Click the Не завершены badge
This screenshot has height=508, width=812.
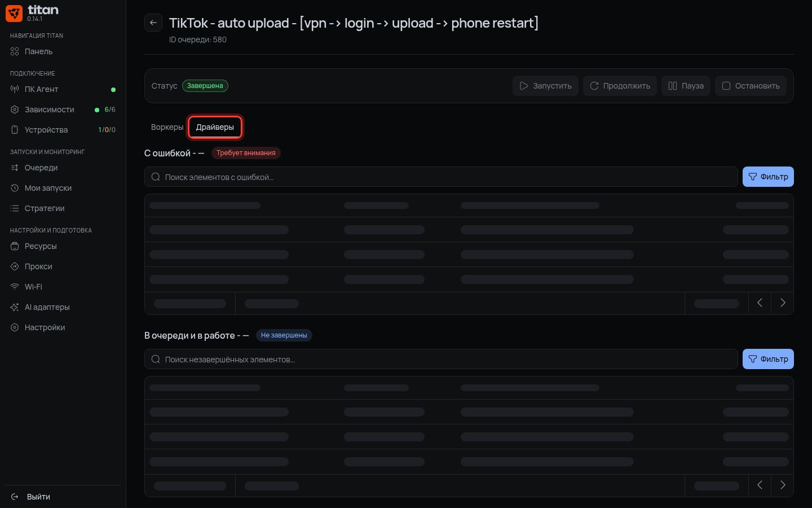point(284,335)
